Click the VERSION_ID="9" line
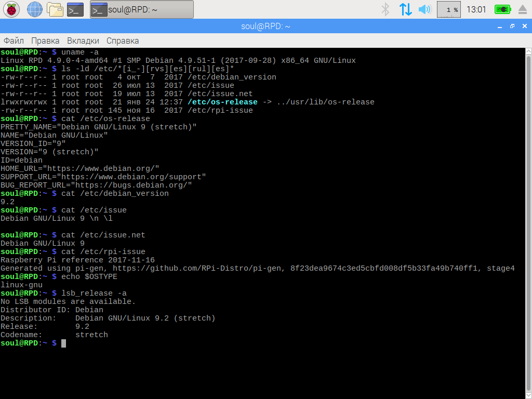This screenshot has width=532, height=399. click(33, 143)
